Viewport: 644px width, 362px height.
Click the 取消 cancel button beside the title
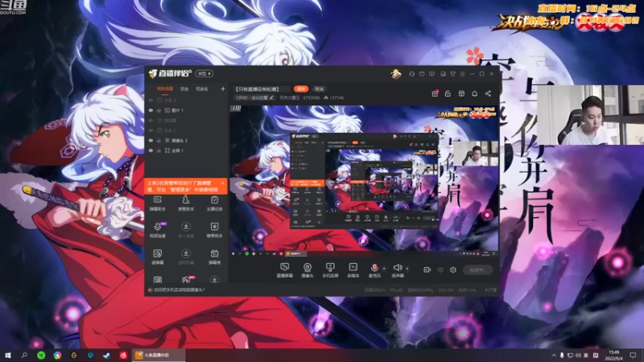319,88
